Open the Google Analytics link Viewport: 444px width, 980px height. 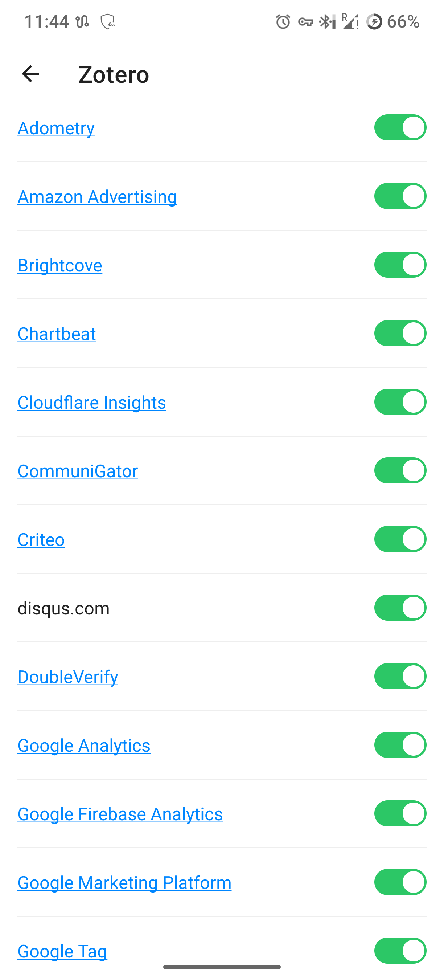point(84,746)
